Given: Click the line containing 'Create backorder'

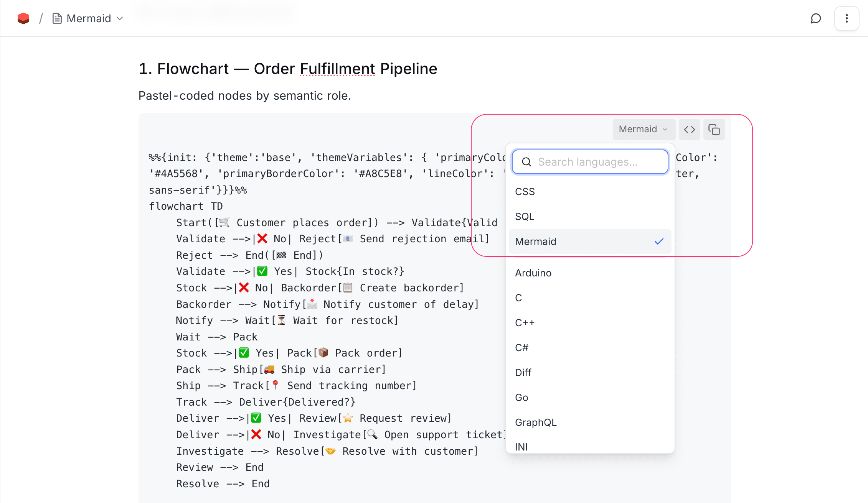Looking at the screenshot, I should click(x=320, y=288).
